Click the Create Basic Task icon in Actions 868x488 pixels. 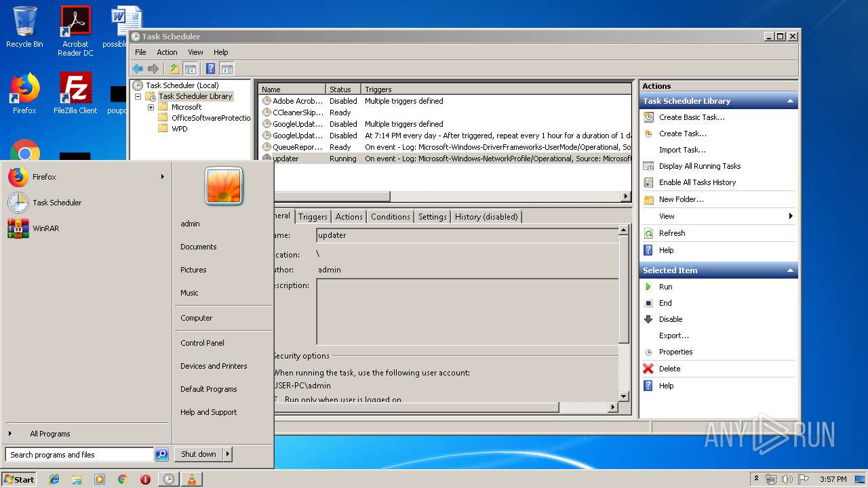(x=649, y=117)
